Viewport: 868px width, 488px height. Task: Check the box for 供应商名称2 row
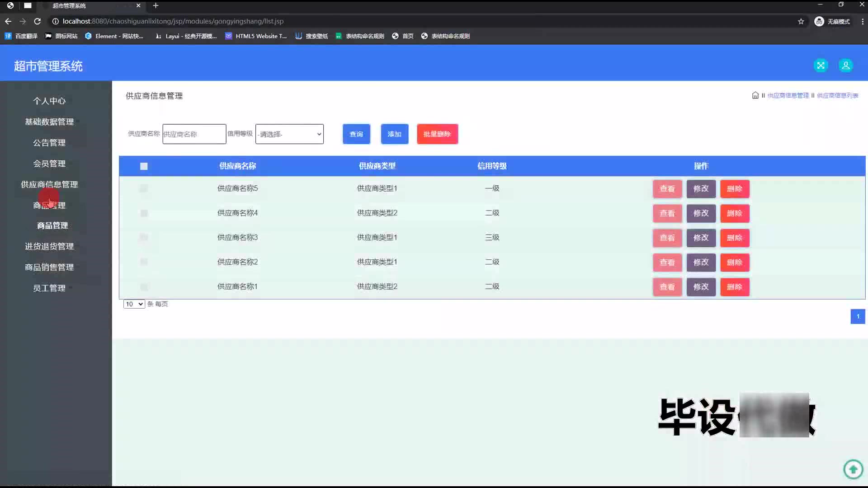click(x=144, y=262)
